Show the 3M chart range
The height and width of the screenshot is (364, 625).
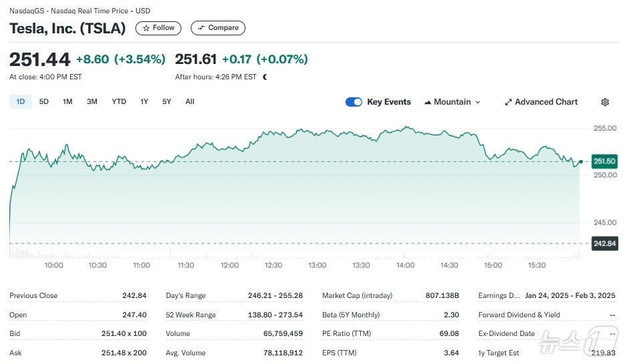[x=92, y=102]
